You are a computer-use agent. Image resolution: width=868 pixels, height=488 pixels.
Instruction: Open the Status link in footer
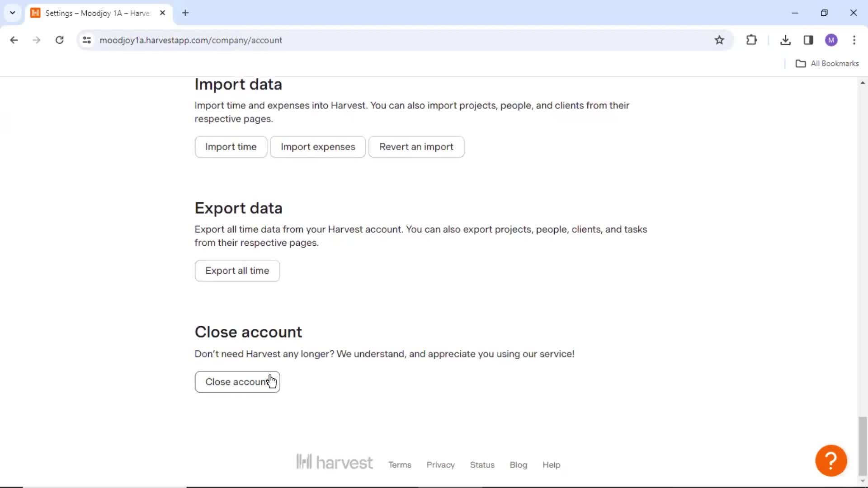(x=482, y=464)
